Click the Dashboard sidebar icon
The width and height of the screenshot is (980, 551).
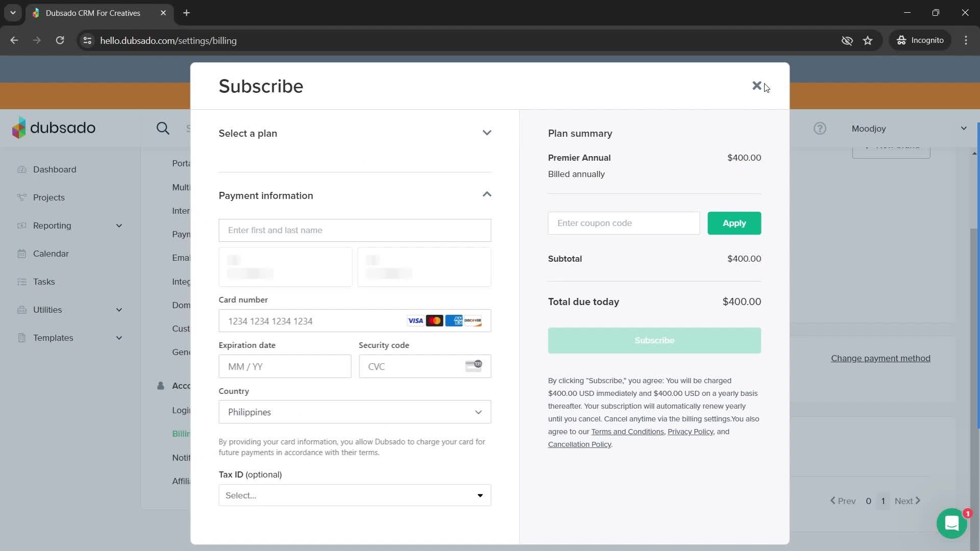(x=21, y=169)
